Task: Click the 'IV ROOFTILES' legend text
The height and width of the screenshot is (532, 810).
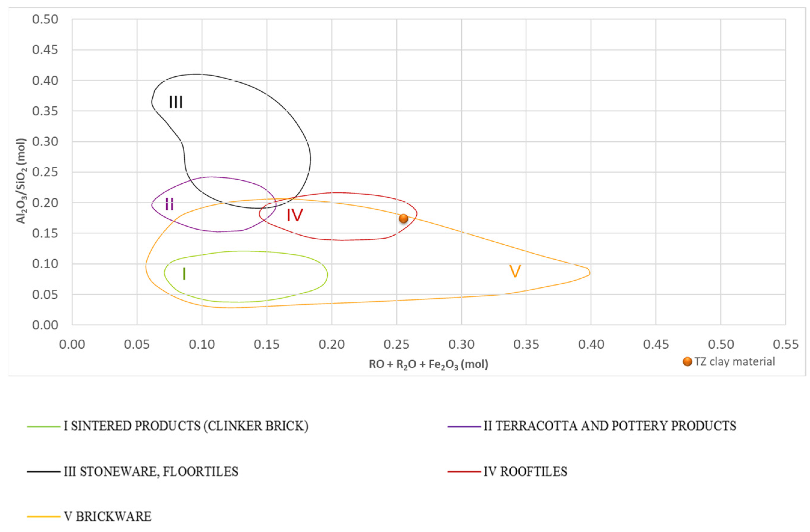Action: point(525,472)
